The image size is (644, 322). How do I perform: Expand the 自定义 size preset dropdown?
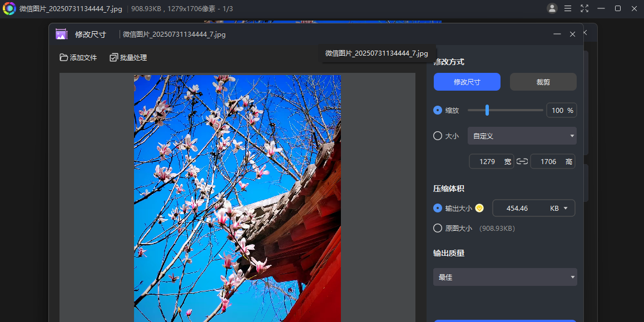[522, 136]
